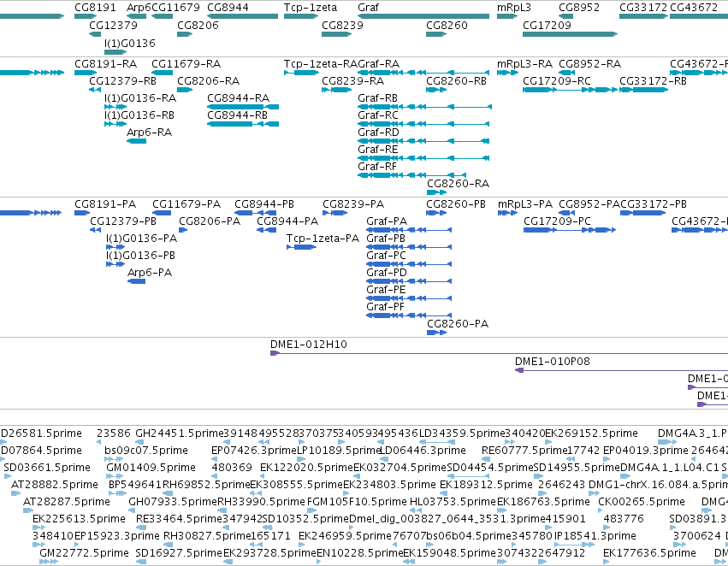
Task: Click the CG17209-PC protein label
Action: [557, 221]
